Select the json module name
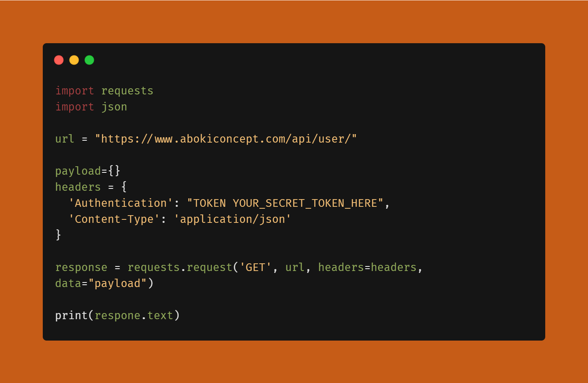588x383 pixels. tap(114, 107)
